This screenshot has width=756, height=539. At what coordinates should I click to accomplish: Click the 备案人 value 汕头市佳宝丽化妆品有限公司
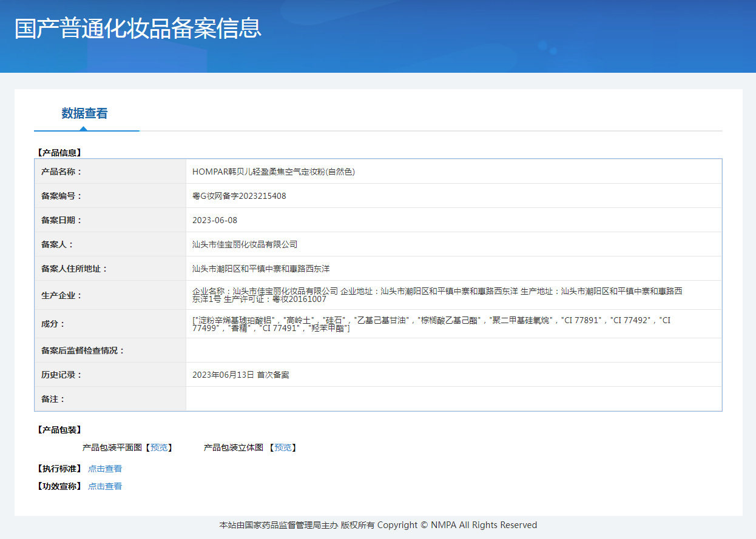(x=245, y=244)
